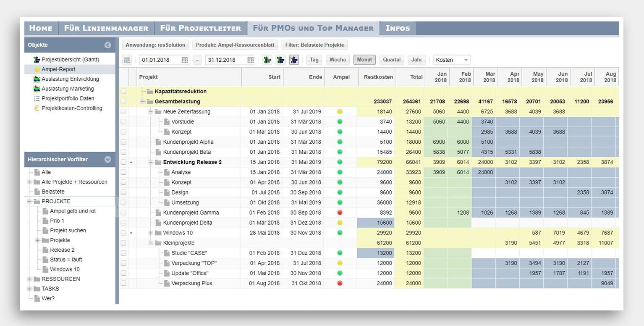Viewport: 644px width, 326px height.
Task: Select the checkbox for Entwicklung Release 2
Action: click(123, 162)
